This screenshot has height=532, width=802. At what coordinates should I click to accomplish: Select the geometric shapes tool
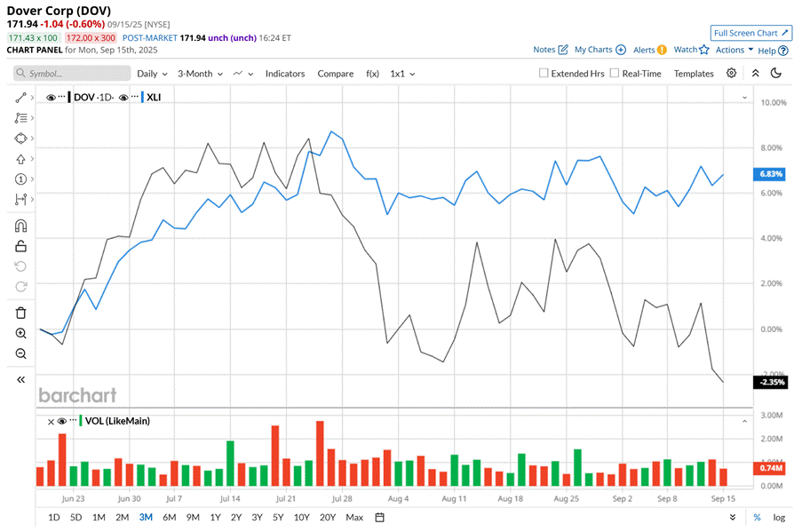click(x=20, y=139)
